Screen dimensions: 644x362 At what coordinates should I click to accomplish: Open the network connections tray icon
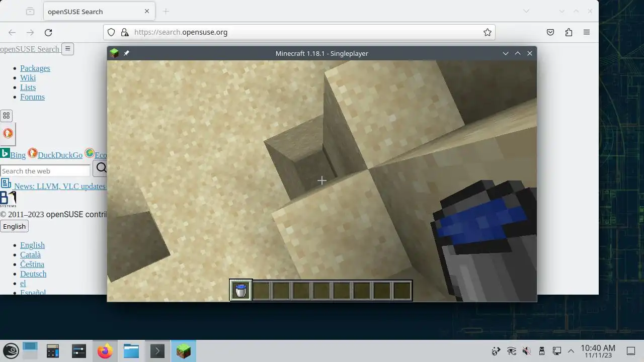556,351
